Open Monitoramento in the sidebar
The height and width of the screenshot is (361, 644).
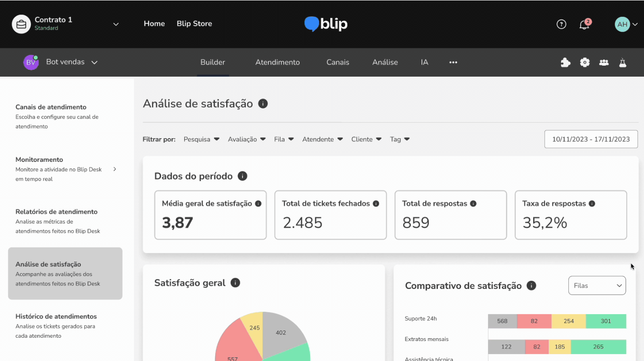pos(65,169)
